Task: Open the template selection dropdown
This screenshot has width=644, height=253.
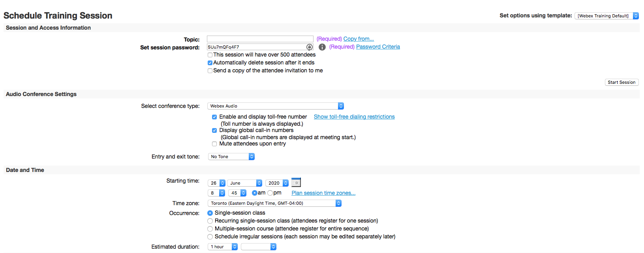Action: pyautogui.click(x=607, y=16)
